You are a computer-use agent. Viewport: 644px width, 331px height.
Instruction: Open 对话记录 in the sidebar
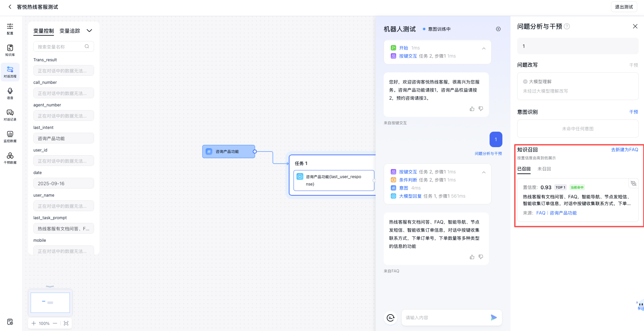(10, 115)
